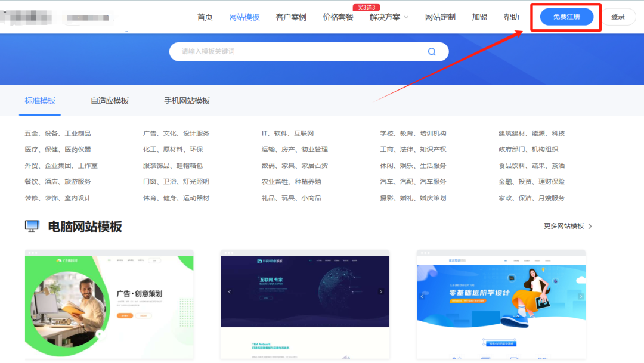Click the 免费注册 button
Screen dimensions: 644x363
click(x=566, y=17)
